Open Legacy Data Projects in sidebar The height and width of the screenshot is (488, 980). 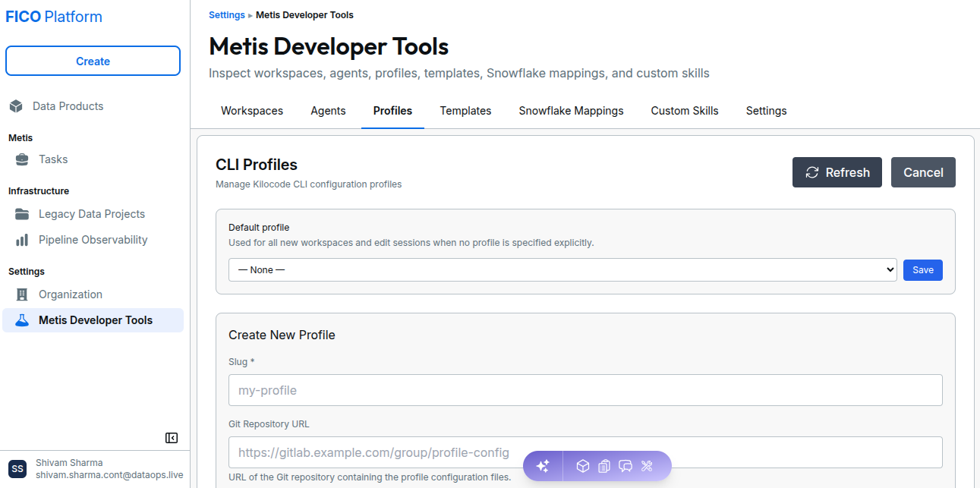coord(93,214)
